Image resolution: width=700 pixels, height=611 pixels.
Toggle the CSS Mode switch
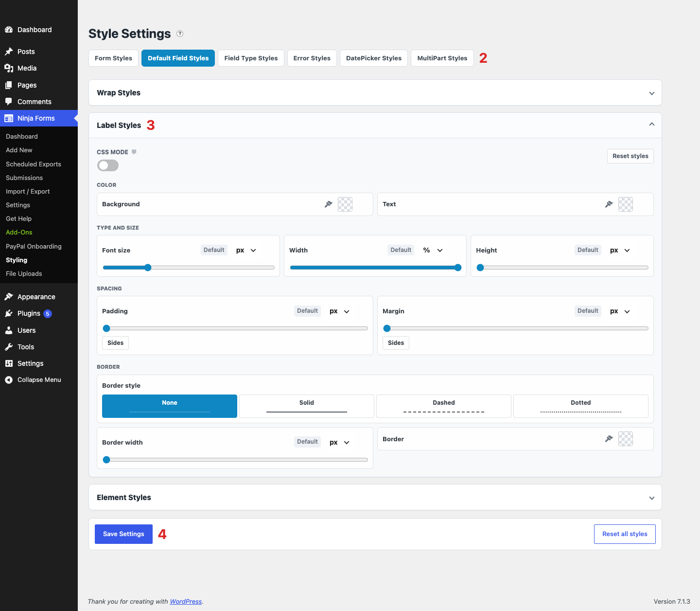click(108, 165)
